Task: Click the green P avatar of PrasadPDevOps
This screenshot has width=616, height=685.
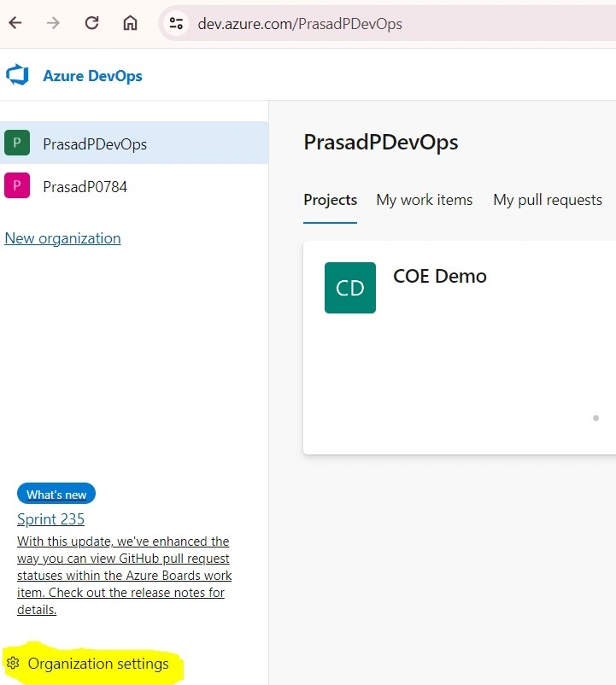Action: [17, 143]
